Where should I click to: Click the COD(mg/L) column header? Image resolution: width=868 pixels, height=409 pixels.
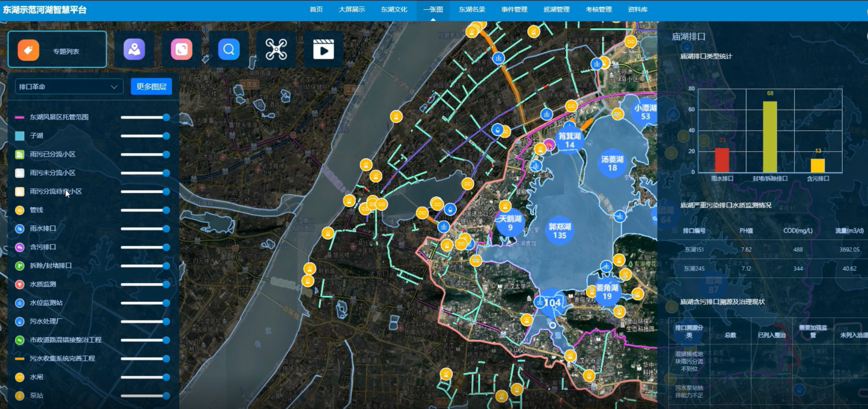point(798,231)
